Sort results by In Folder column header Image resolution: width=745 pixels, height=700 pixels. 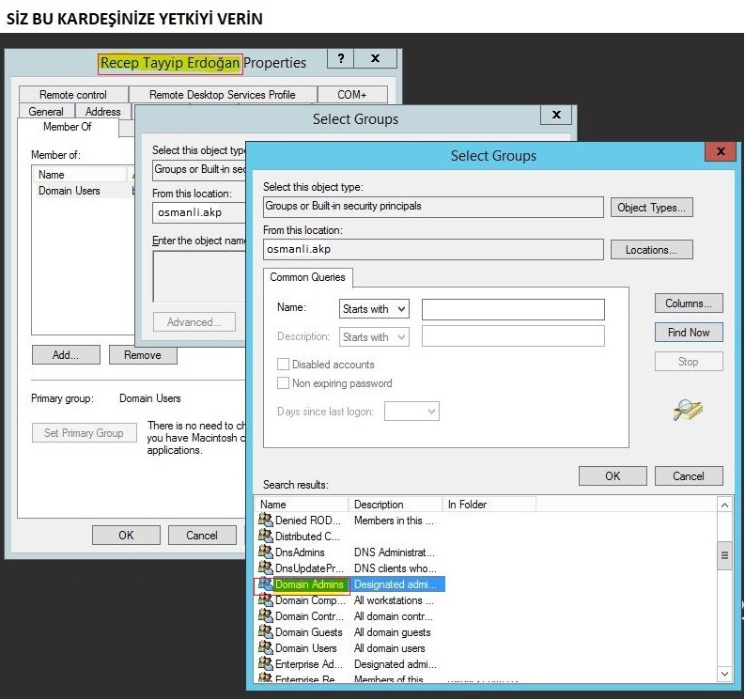tap(489, 505)
